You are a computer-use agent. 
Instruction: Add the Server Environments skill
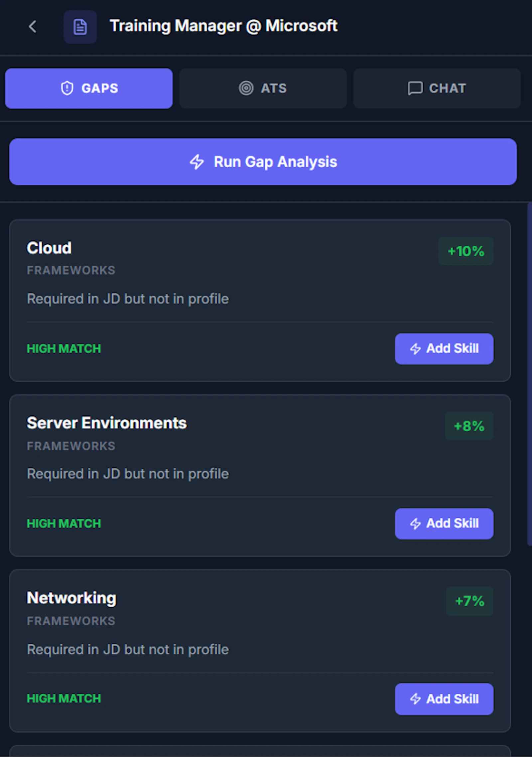click(x=444, y=524)
